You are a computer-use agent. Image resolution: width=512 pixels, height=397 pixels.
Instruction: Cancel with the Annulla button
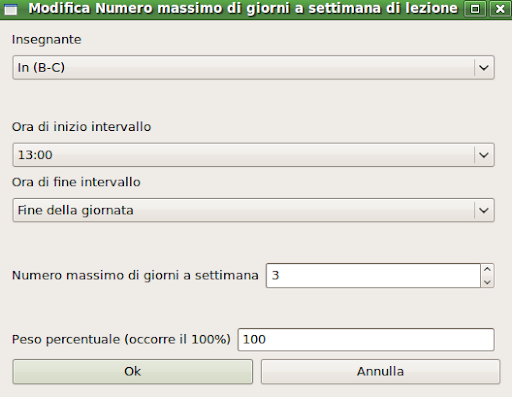click(x=380, y=372)
